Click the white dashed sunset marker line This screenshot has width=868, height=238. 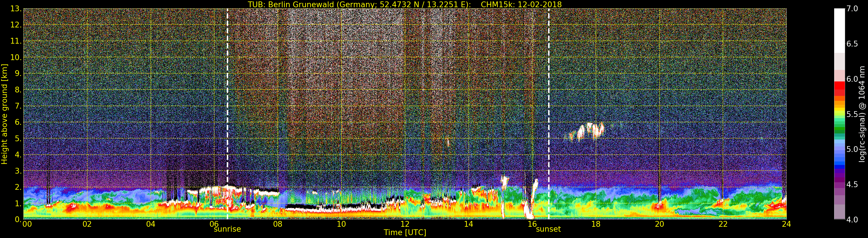tap(549, 114)
